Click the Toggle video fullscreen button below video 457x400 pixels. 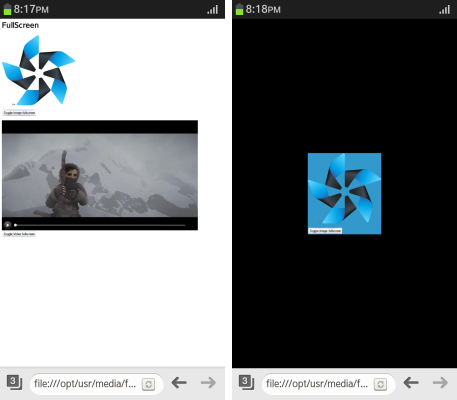pos(19,234)
